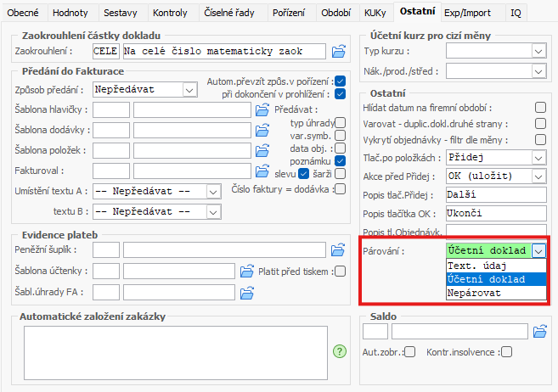Check Aut.zobr. box in Saldo

[410, 352]
